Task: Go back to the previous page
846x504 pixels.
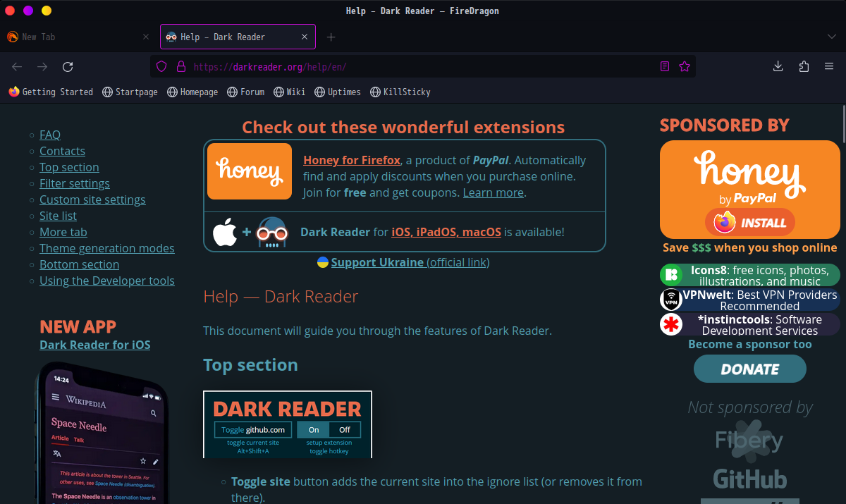Action: [17, 66]
